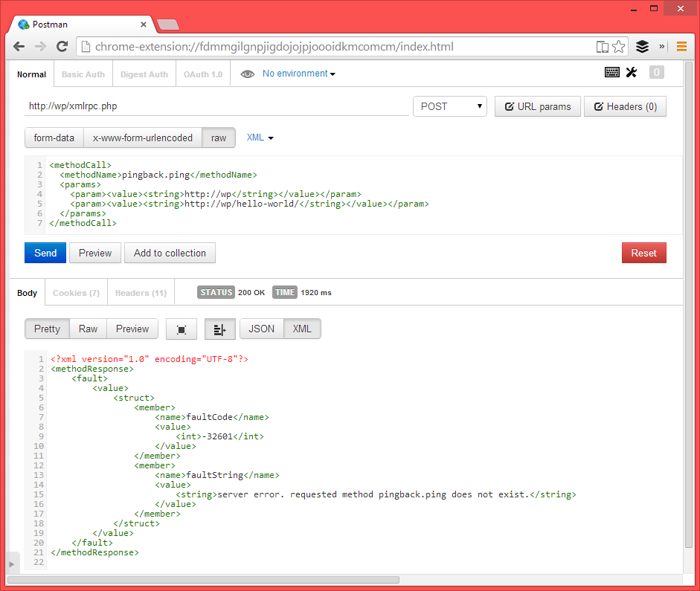The image size is (700, 591).
Task: Click the environment quick-look eye icon
Action: 247,74
